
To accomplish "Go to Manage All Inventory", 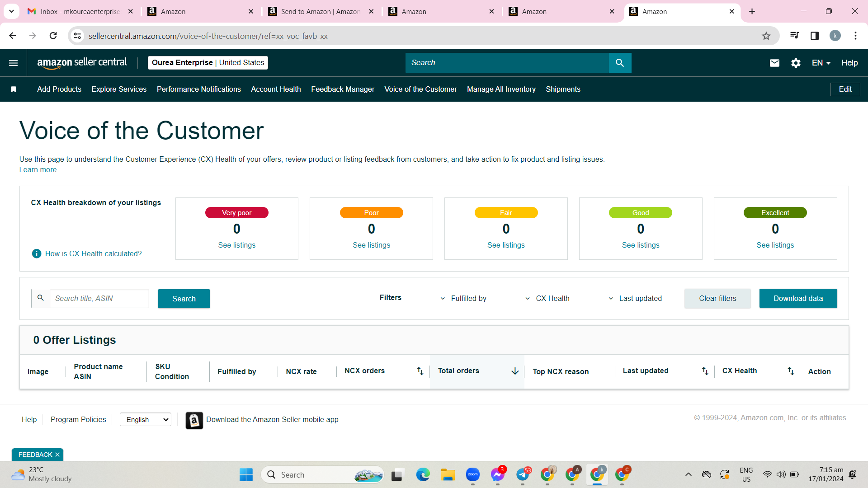I will pyautogui.click(x=501, y=89).
